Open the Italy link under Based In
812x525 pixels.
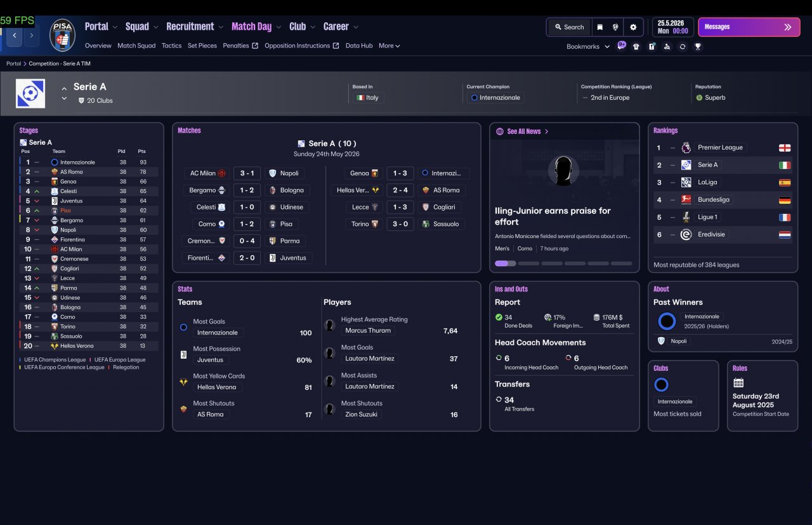[368, 98]
